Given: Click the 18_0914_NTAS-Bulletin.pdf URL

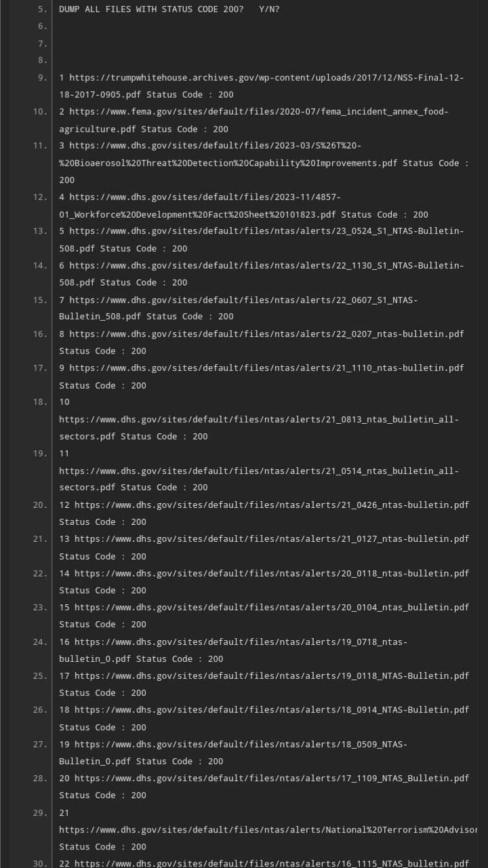Looking at the screenshot, I should 271,710.
